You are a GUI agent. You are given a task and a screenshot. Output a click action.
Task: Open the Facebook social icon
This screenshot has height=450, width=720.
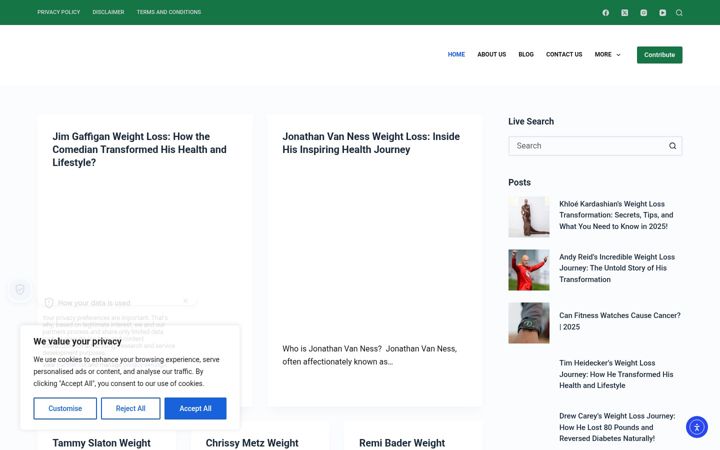pos(606,12)
